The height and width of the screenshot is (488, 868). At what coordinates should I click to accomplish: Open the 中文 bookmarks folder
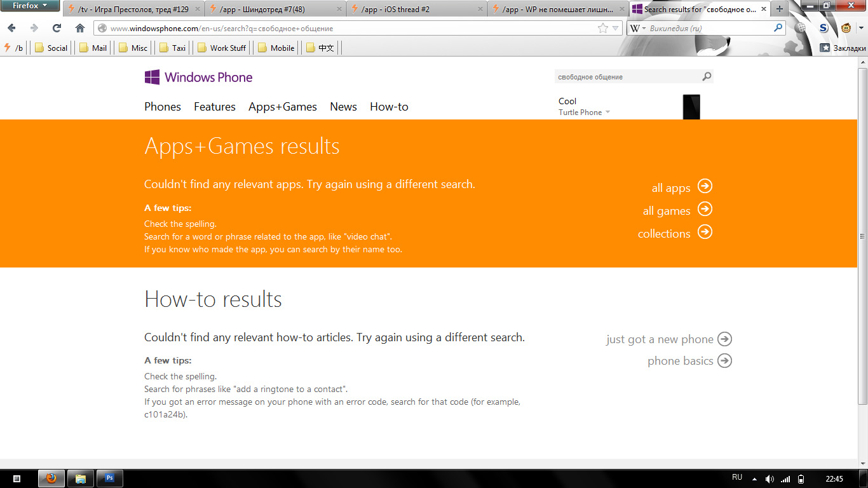(x=320, y=48)
